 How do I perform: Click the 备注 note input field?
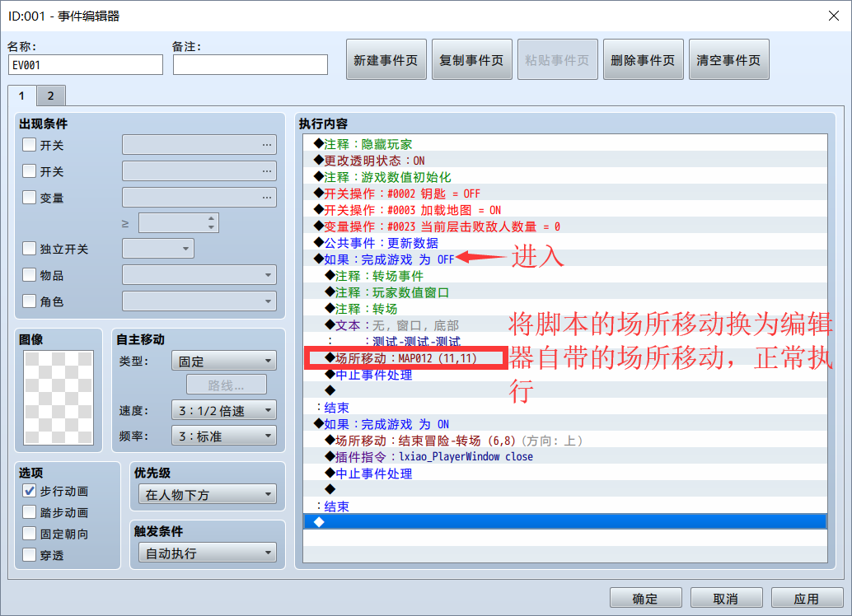[x=250, y=64]
